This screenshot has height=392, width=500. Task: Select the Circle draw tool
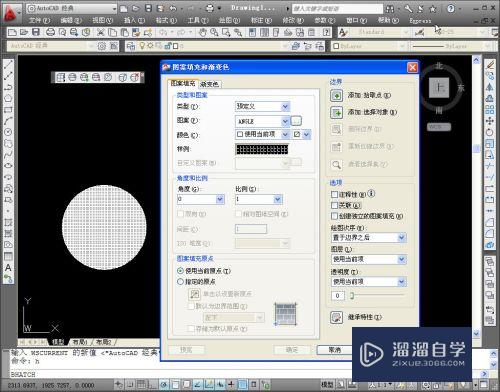tap(8, 132)
